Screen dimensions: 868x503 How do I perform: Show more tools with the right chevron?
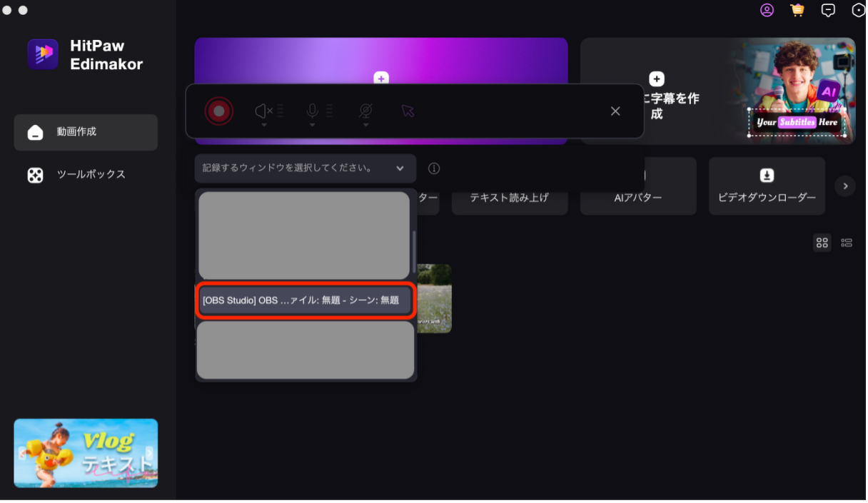[845, 186]
